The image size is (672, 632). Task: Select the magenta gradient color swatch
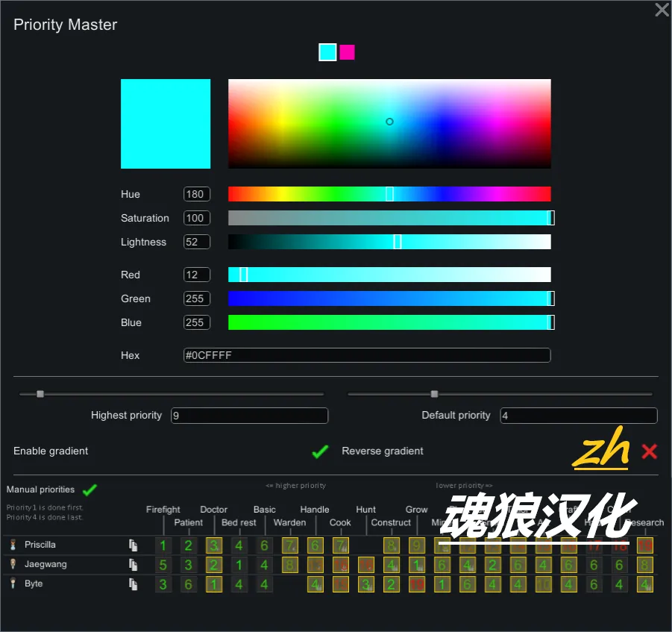[x=347, y=52]
